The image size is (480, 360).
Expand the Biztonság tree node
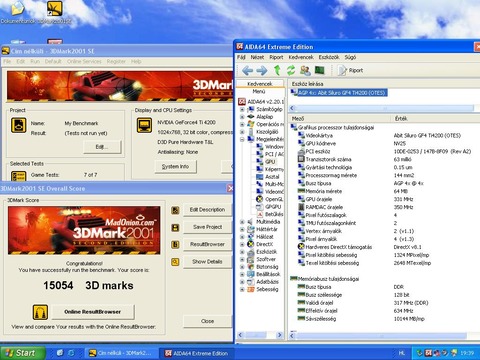click(x=242, y=267)
